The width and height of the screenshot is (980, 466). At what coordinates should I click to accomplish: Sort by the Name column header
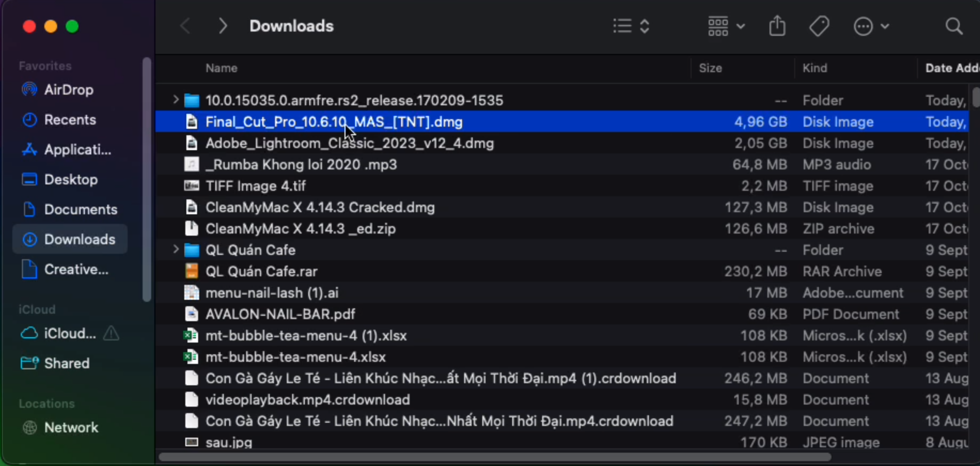click(x=221, y=68)
